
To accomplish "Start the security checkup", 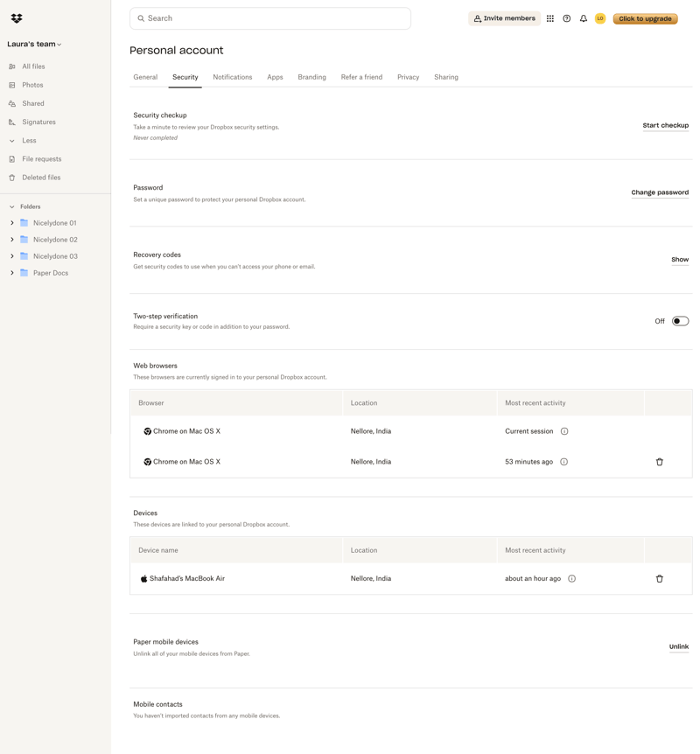I will (x=665, y=125).
